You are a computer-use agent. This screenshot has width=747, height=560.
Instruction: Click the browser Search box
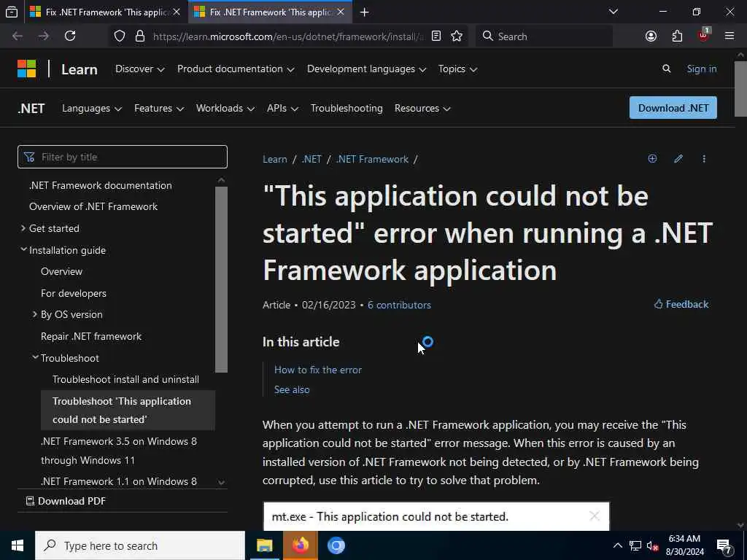pyautogui.click(x=544, y=36)
